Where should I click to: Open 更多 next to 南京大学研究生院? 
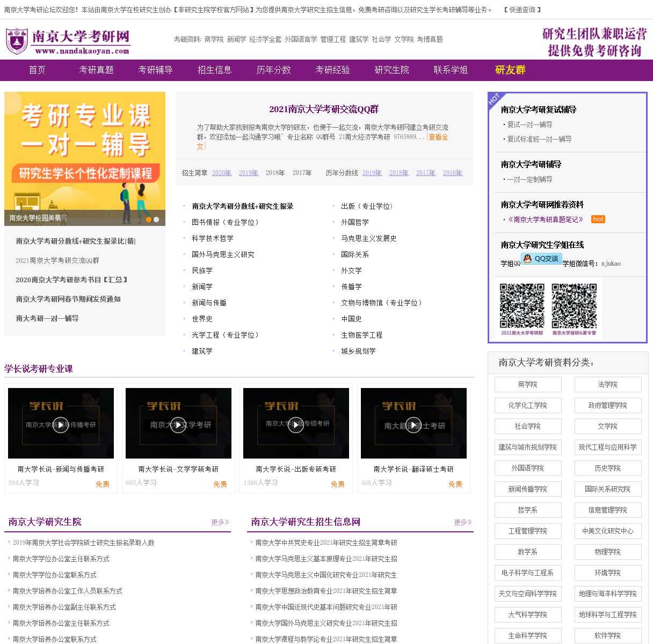coord(220,522)
